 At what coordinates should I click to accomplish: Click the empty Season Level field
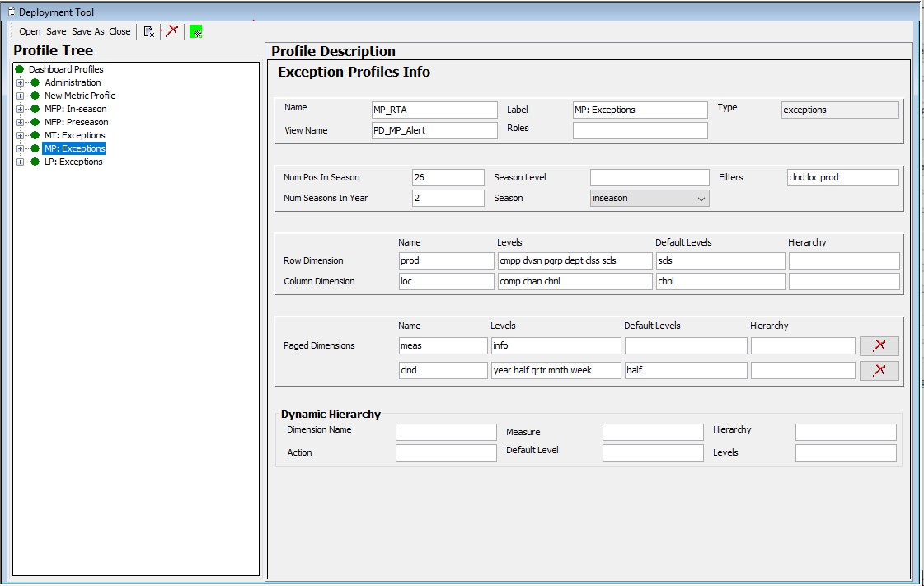(650, 178)
